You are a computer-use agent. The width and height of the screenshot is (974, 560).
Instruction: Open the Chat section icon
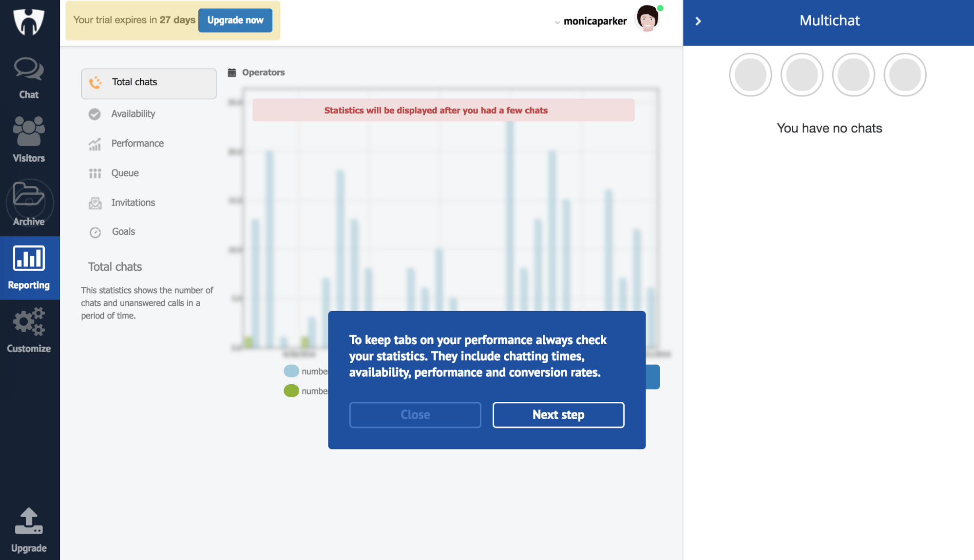click(x=29, y=70)
